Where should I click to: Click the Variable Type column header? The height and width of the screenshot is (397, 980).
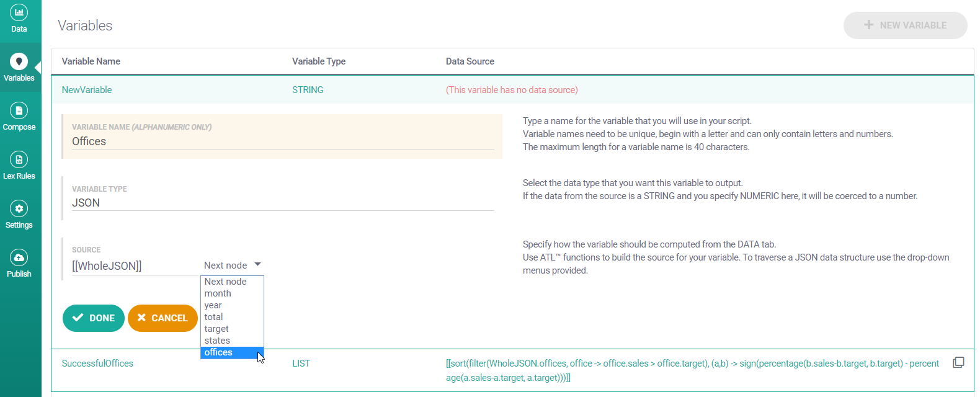click(x=319, y=61)
